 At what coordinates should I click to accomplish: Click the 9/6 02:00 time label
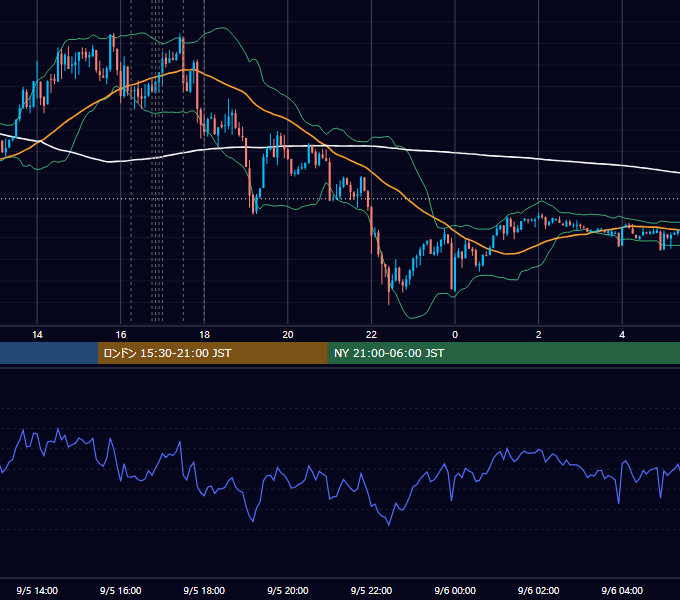(539, 590)
